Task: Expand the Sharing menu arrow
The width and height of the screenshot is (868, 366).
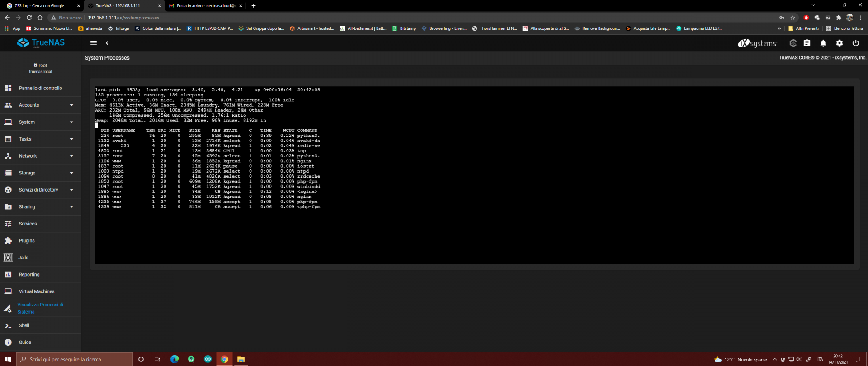Action: click(x=71, y=207)
